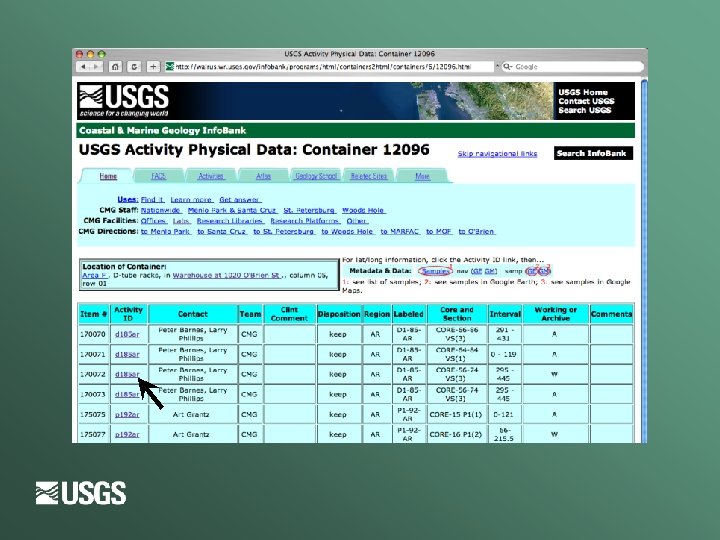Open the Home tab
720x540 pixels.
pos(108,176)
